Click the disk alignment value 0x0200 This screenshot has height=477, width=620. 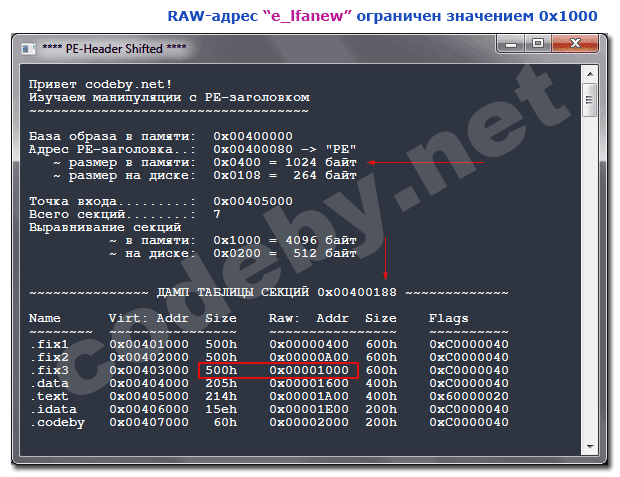point(237,254)
